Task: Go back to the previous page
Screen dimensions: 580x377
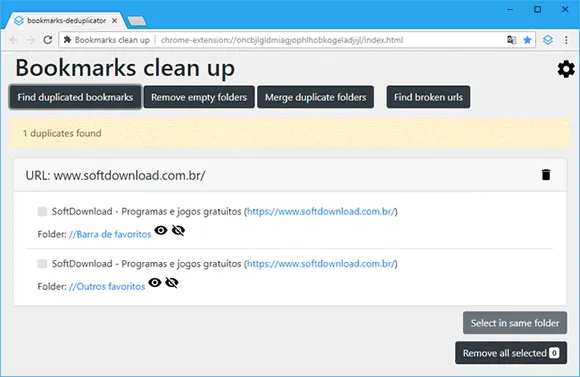Action: tap(14, 40)
